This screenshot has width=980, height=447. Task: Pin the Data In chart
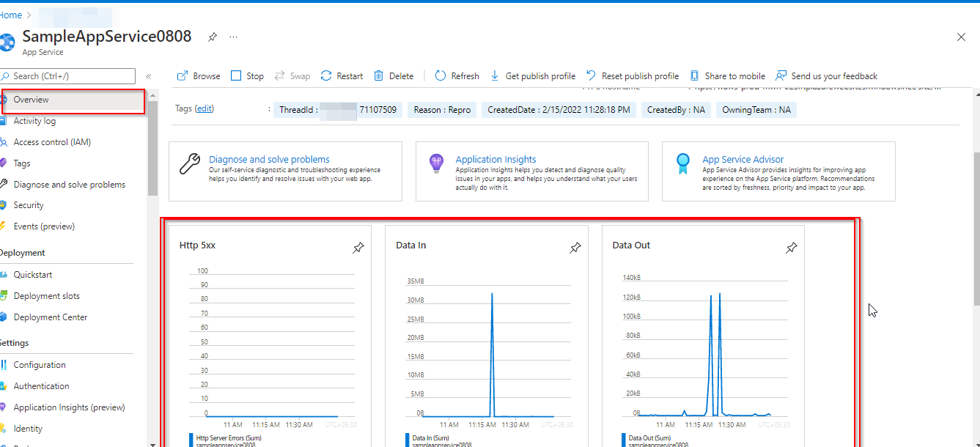pyautogui.click(x=575, y=248)
